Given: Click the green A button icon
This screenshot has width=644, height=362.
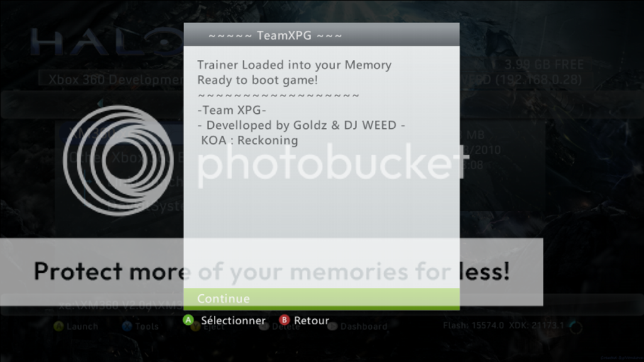Looking at the screenshot, I should tap(189, 320).
